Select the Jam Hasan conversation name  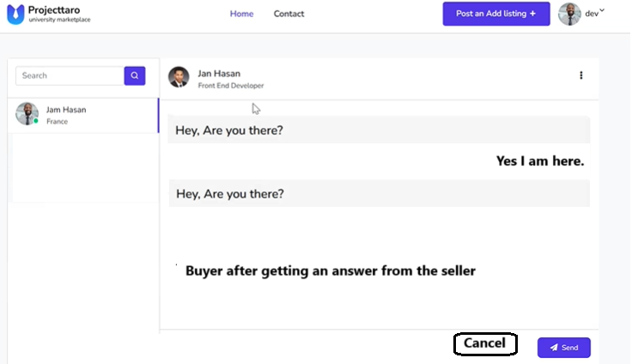pyautogui.click(x=66, y=110)
